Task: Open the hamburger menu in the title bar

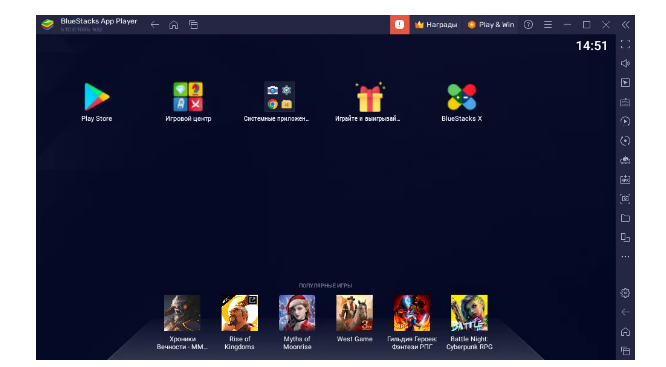Action: [548, 25]
